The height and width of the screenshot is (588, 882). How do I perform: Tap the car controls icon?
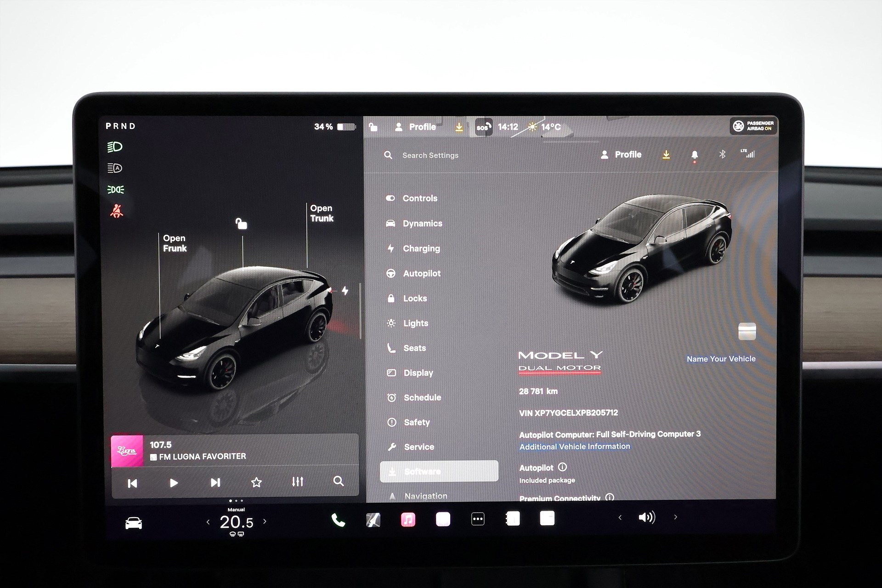(x=134, y=523)
